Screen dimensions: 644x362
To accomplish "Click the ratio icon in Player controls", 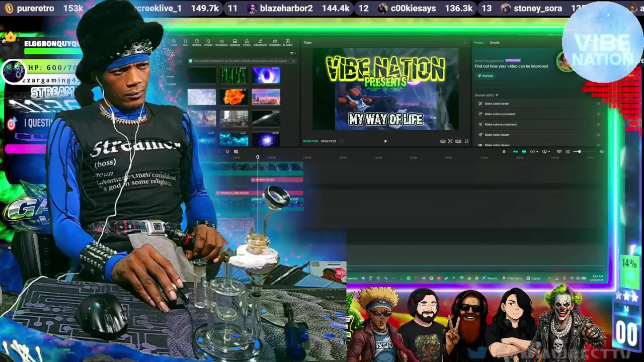I will (x=458, y=141).
